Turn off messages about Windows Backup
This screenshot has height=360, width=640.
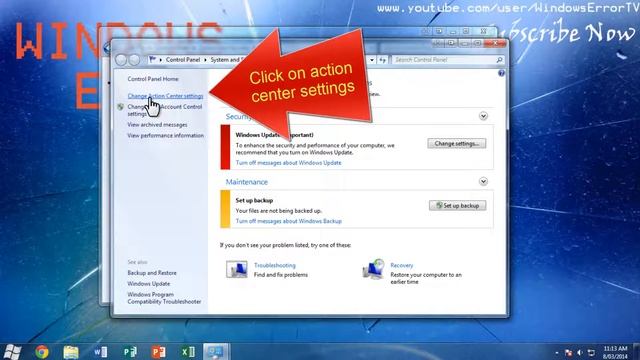[289, 221]
